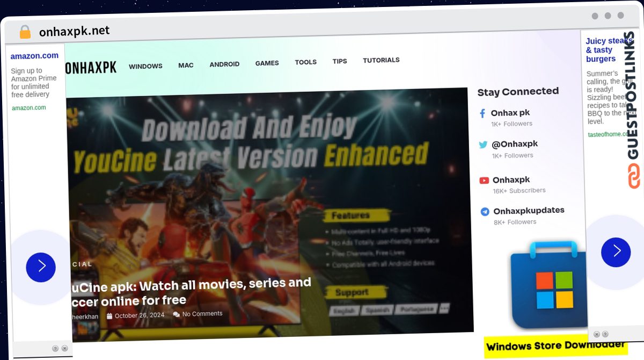
Task: Open the YouCine apk article title
Action: click(191, 292)
